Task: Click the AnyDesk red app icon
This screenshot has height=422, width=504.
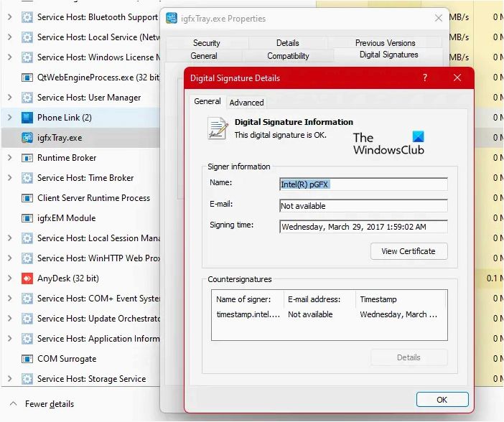Action: [x=27, y=278]
